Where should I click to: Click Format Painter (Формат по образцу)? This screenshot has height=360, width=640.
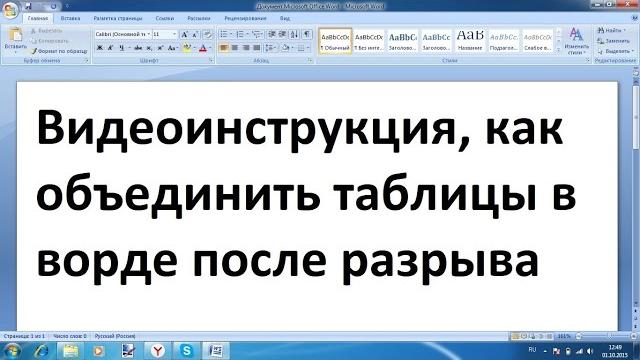click(x=59, y=51)
